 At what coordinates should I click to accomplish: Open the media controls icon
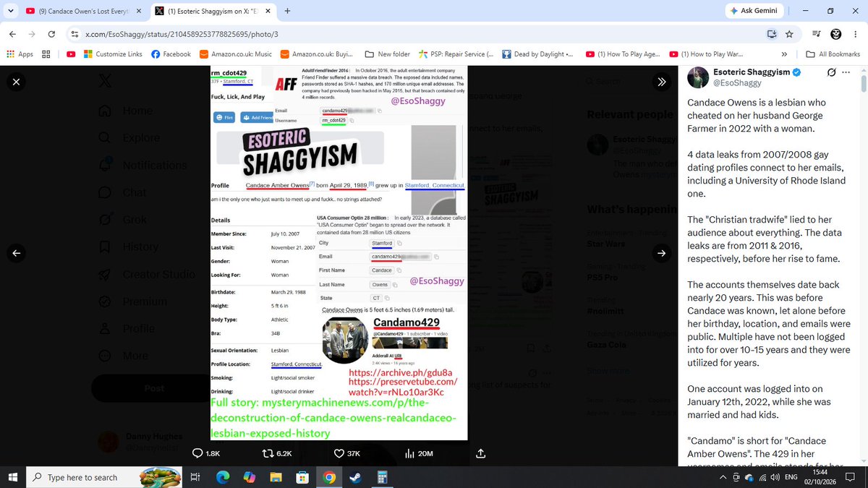(816, 34)
